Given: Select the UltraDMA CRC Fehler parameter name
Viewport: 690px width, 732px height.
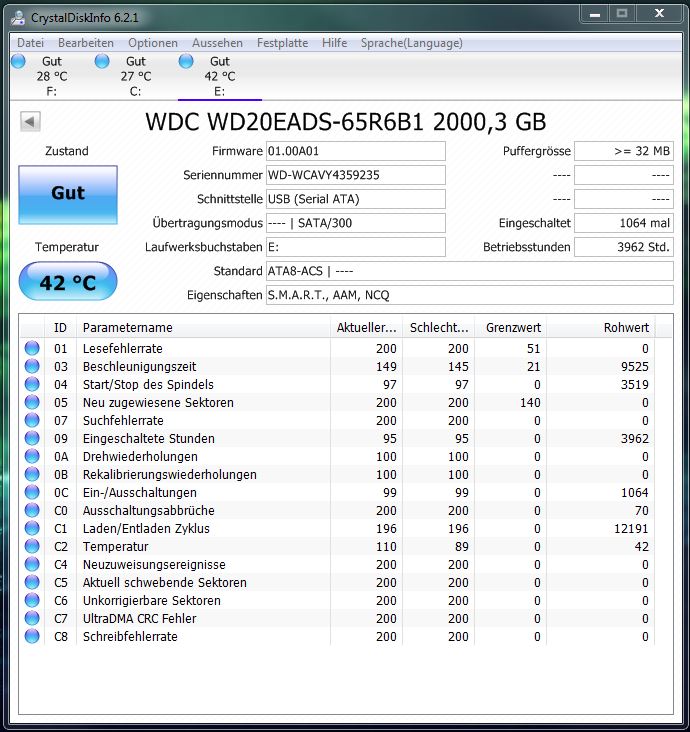Looking at the screenshot, I should click(140, 619).
